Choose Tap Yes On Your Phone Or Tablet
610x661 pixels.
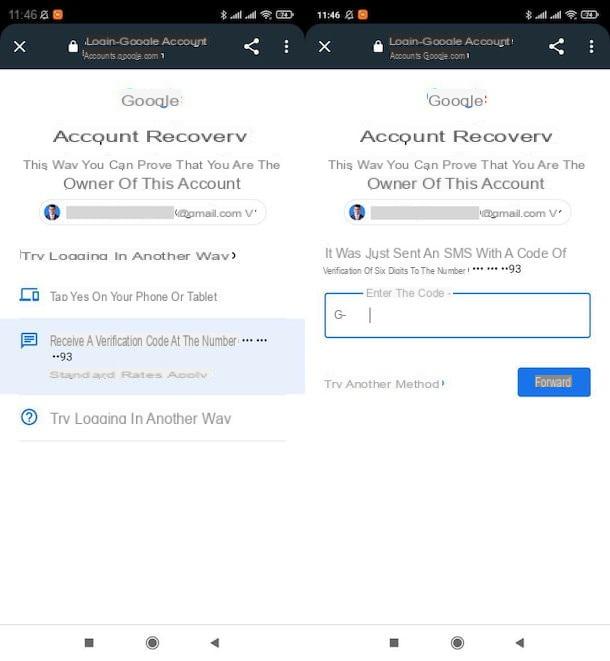pyautogui.click(x=153, y=296)
